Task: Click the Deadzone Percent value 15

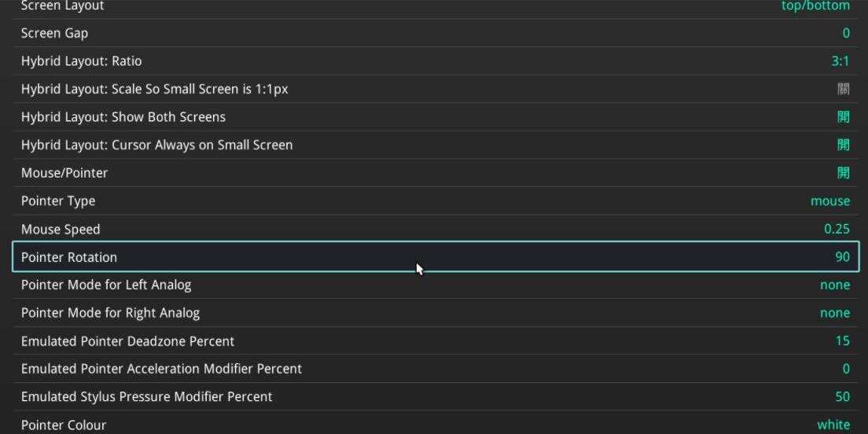Action: [842, 341]
